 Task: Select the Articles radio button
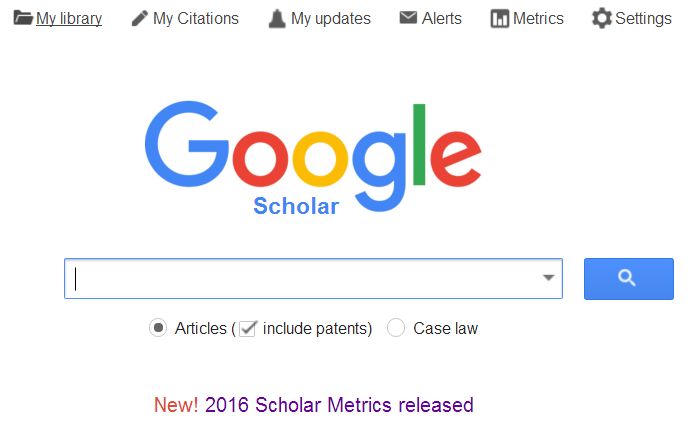click(158, 328)
